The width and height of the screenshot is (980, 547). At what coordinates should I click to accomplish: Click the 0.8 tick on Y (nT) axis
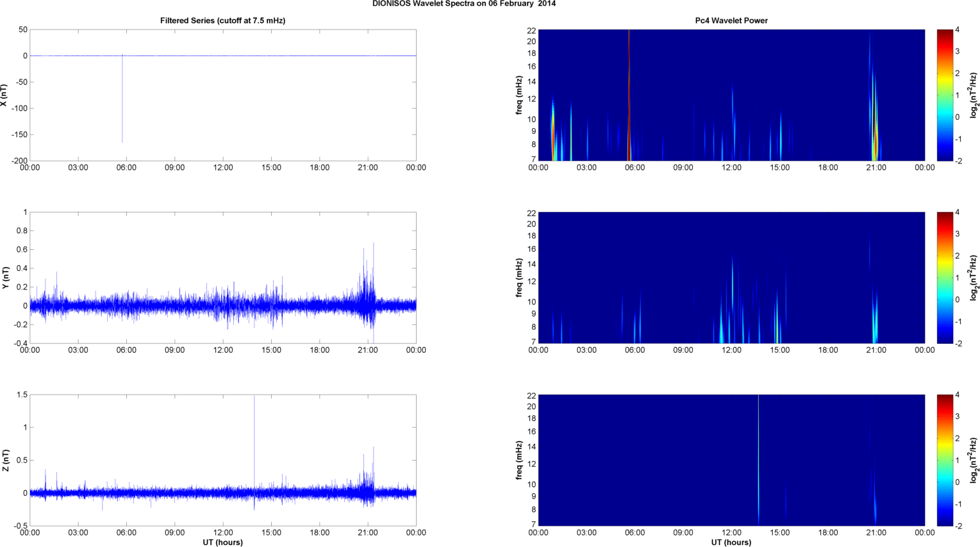pyautogui.click(x=22, y=231)
